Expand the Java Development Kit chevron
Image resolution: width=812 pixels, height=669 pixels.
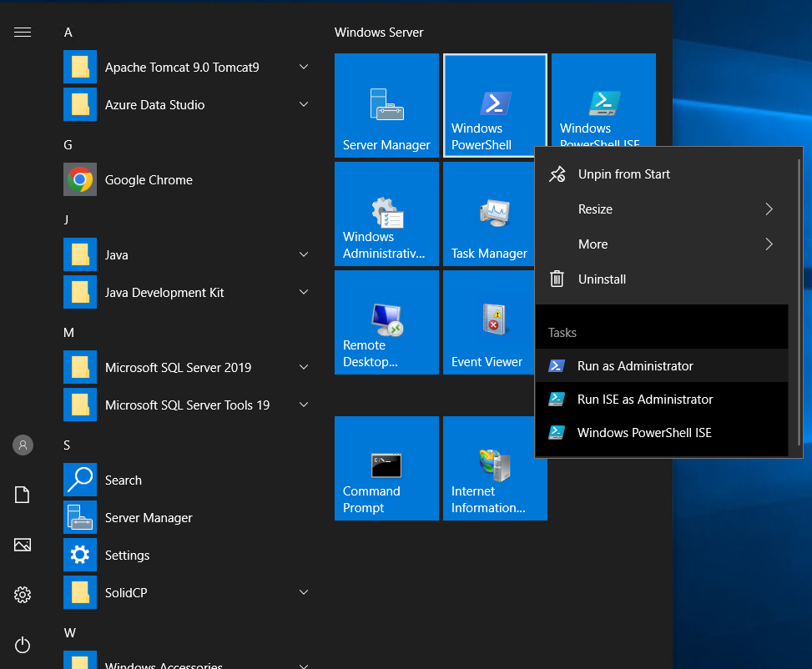(304, 292)
